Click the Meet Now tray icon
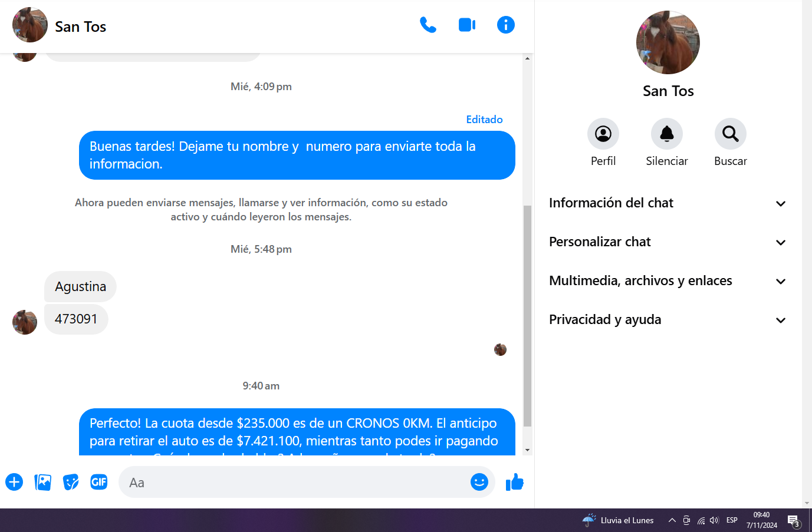This screenshot has height=532, width=812. tap(686, 520)
